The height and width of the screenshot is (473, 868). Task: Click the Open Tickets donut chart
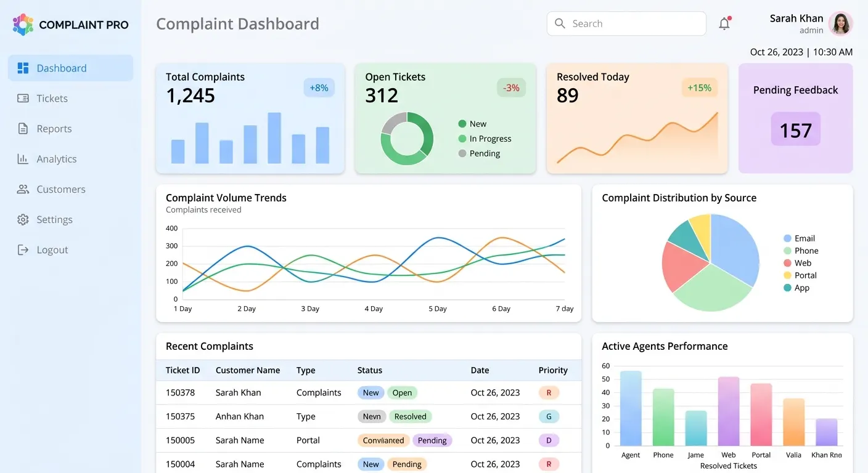pos(407,139)
